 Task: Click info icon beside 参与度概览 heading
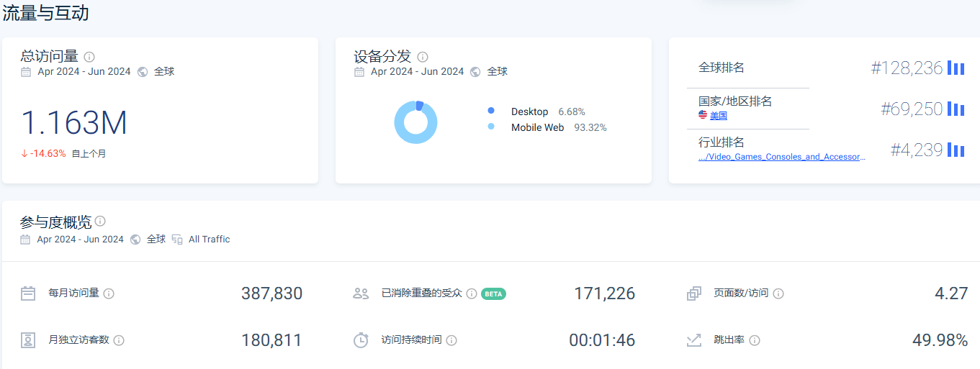[x=100, y=221]
